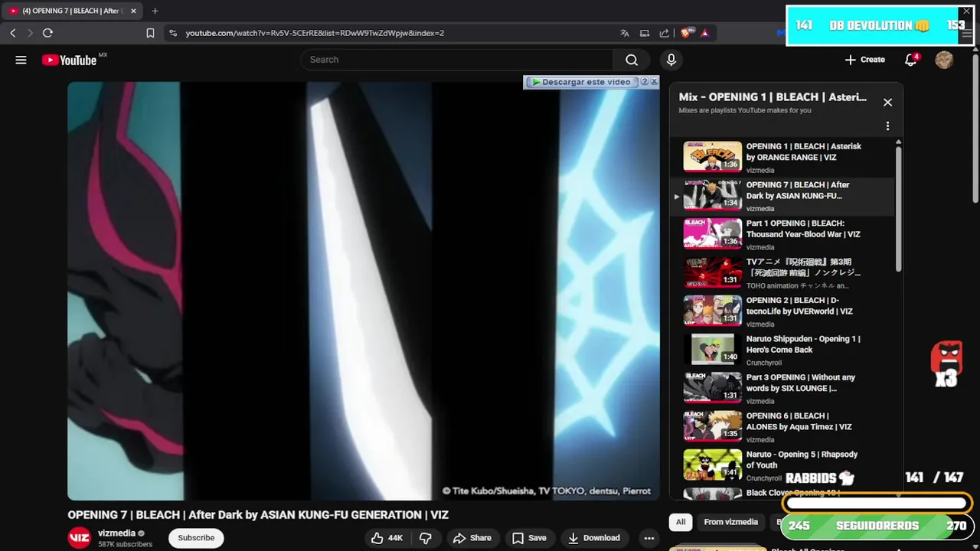Image resolution: width=980 pixels, height=551 pixels.
Task: Click the share icon in address bar
Action: [665, 33]
